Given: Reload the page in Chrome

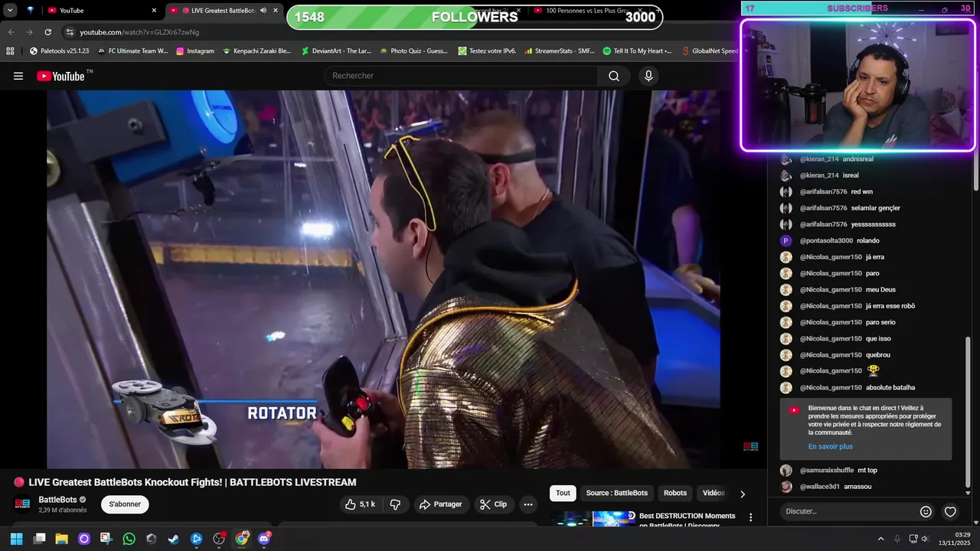Looking at the screenshot, I should [47, 32].
